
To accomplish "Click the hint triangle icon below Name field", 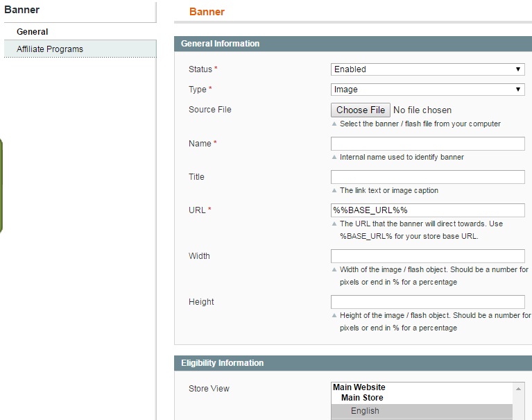I will pos(334,158).
